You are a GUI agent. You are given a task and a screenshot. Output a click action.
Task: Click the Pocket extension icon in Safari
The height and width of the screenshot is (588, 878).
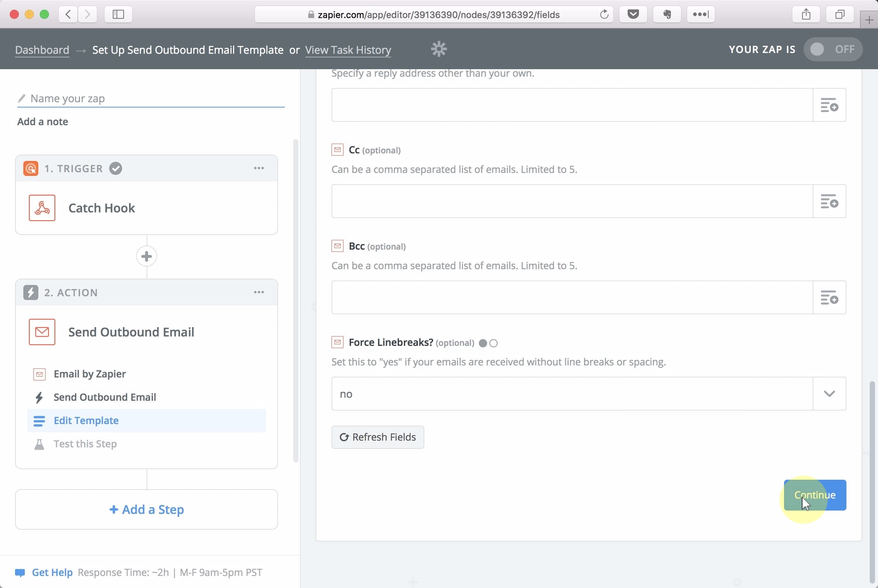pos(633,15)
